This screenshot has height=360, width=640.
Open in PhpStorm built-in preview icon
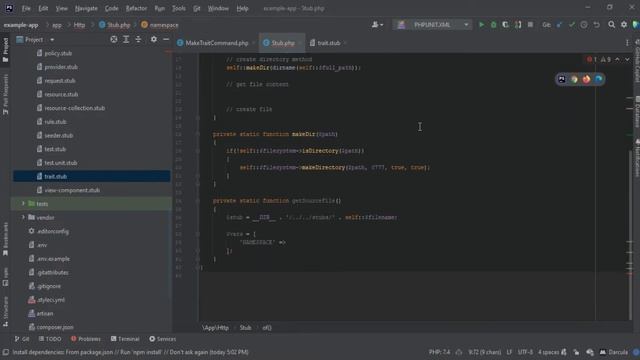[562, 79]
